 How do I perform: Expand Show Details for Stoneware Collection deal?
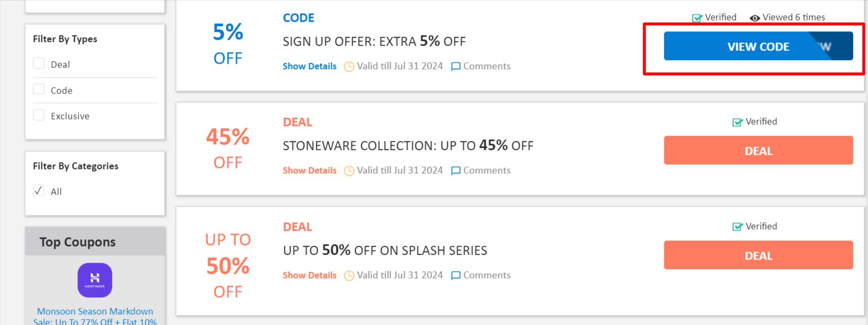(309, 171)
